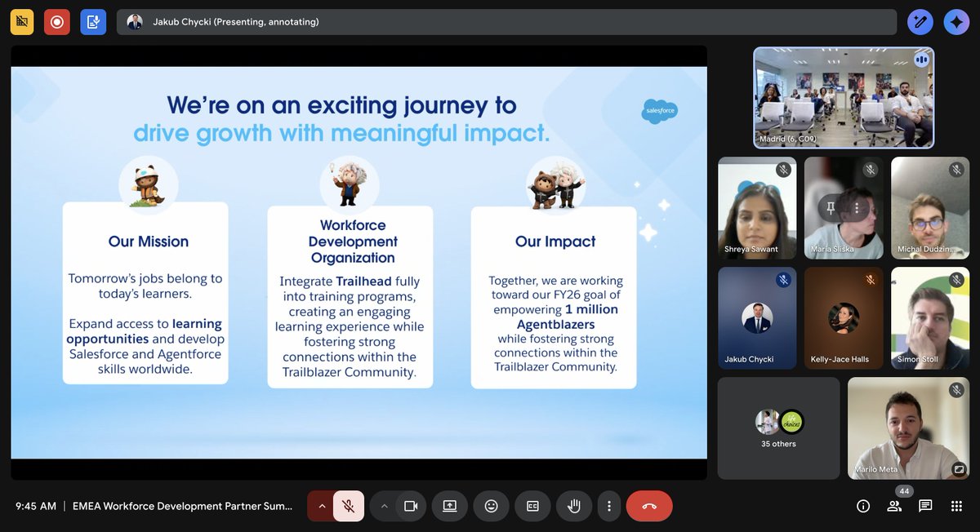The width and height of the screenshot is (980, 532).
Task: Pin Maria Sliska's tile
Action: pos(831,208)
